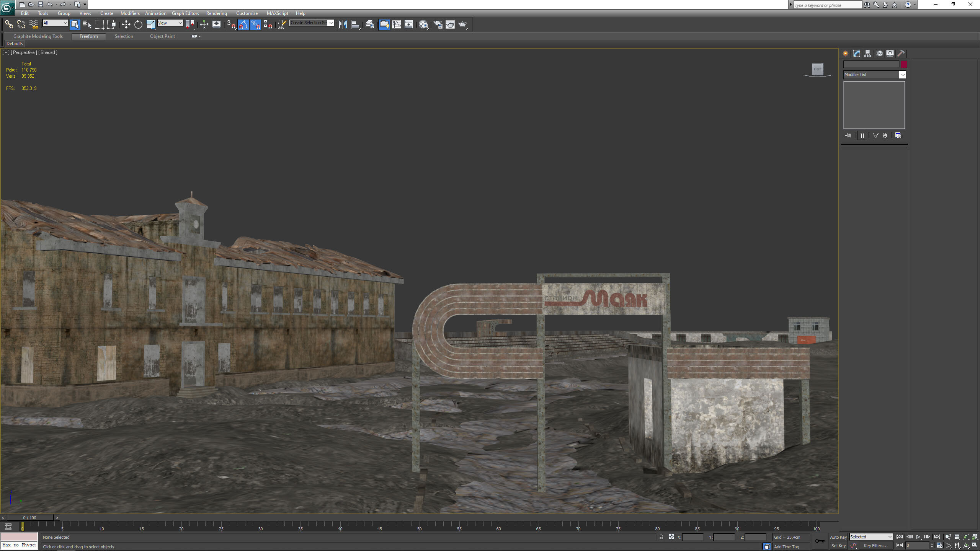Toggle Keyboard Shortcut Override
This screenshot has height=551, width=980.
pos(216,24)
